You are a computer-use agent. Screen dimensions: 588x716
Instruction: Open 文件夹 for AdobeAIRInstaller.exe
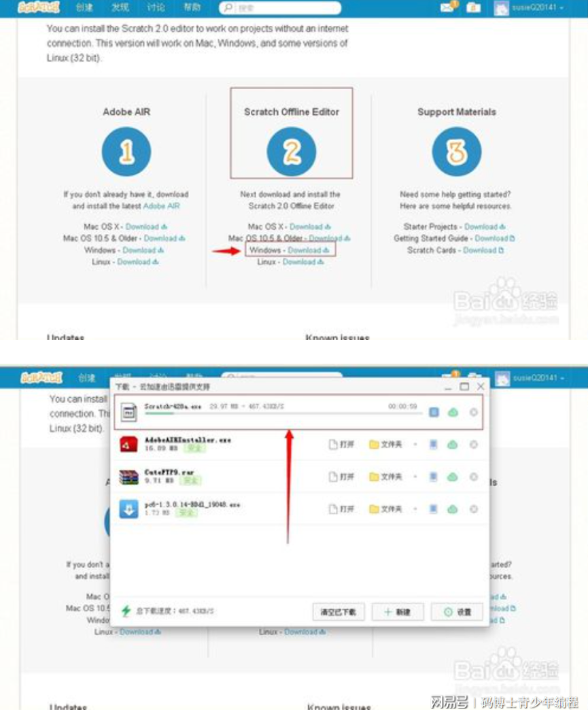point(385,444)
